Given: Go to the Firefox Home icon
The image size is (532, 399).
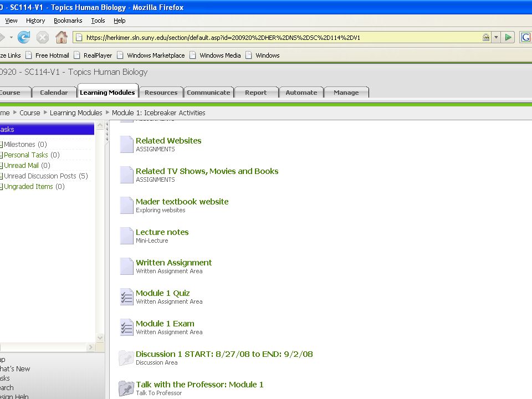Looking at the screenshot, I should 62,37.
